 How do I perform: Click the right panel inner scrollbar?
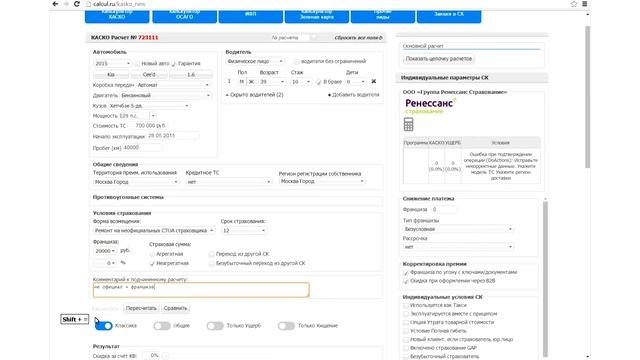[x=545, y=279]
